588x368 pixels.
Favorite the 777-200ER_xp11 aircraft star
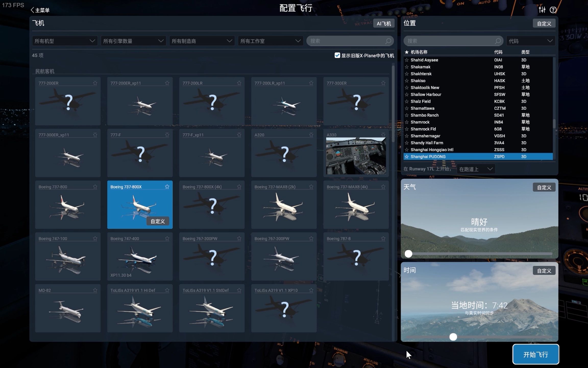[167, 83]
